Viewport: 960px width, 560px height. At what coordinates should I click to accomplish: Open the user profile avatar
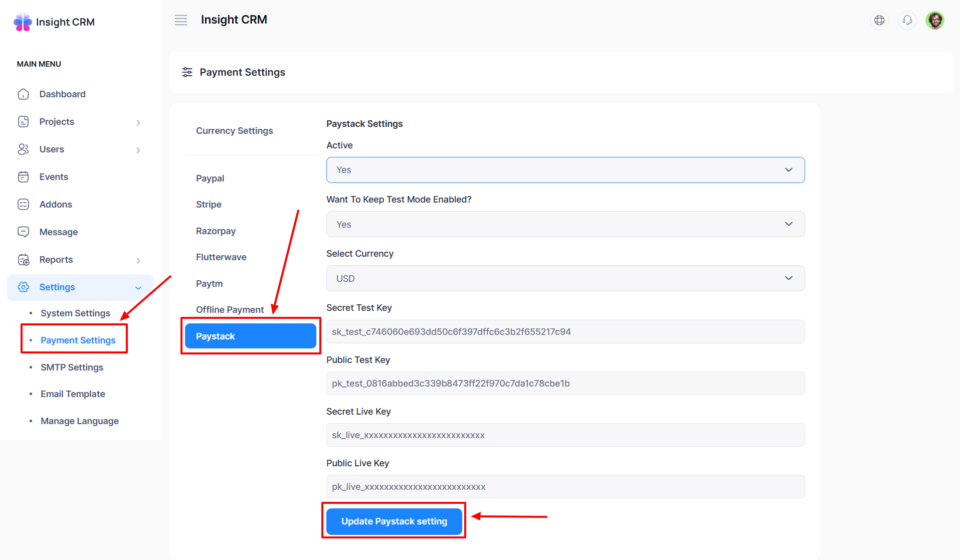(x=934, y=20)
